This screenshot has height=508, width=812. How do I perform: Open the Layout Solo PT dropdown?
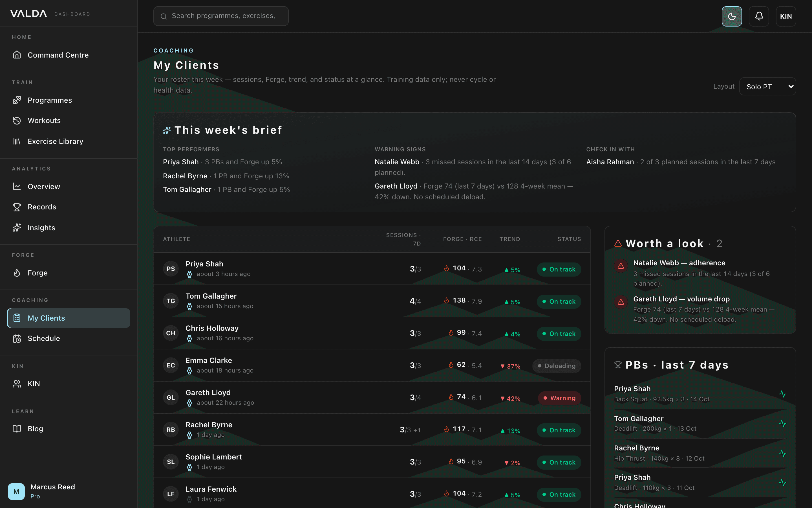pyautogui.click(x=768, y=87)
